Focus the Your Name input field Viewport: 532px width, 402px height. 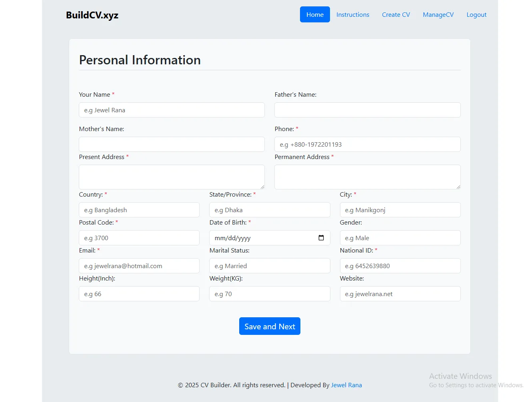pyautogui.click(x=172, y=110)
